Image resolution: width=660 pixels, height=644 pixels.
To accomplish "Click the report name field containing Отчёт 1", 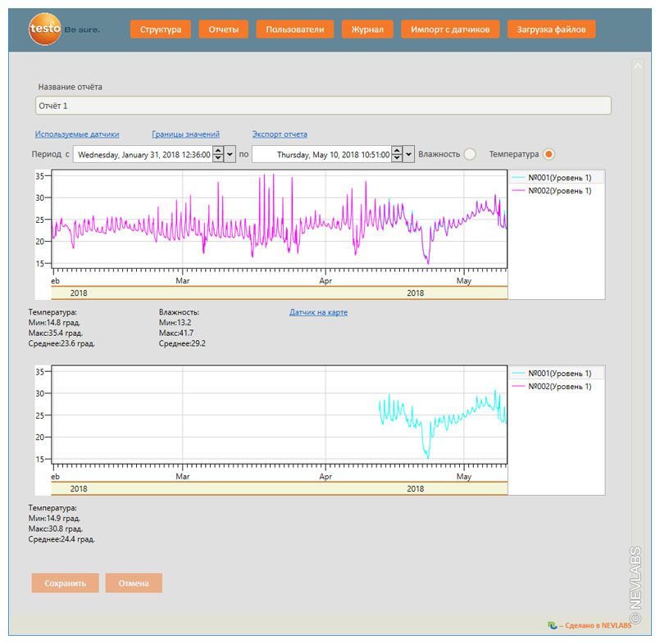I will [x=323, y=106].
